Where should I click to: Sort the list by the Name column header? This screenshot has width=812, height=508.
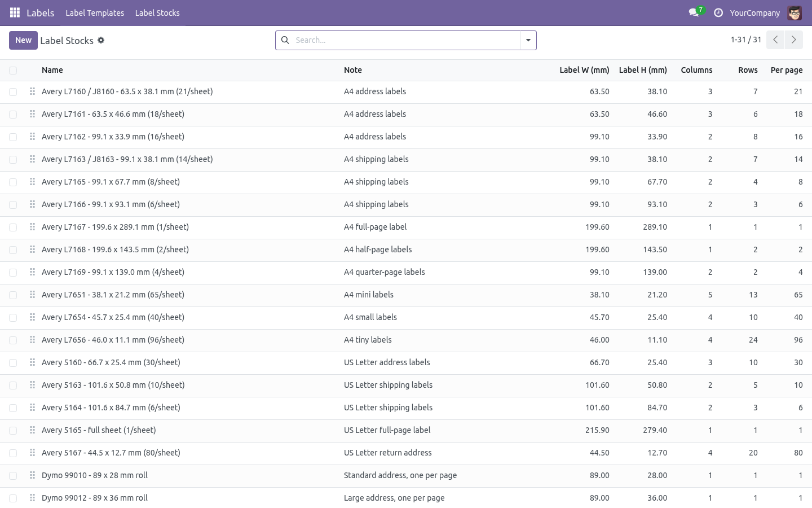(x=52, y=70)
